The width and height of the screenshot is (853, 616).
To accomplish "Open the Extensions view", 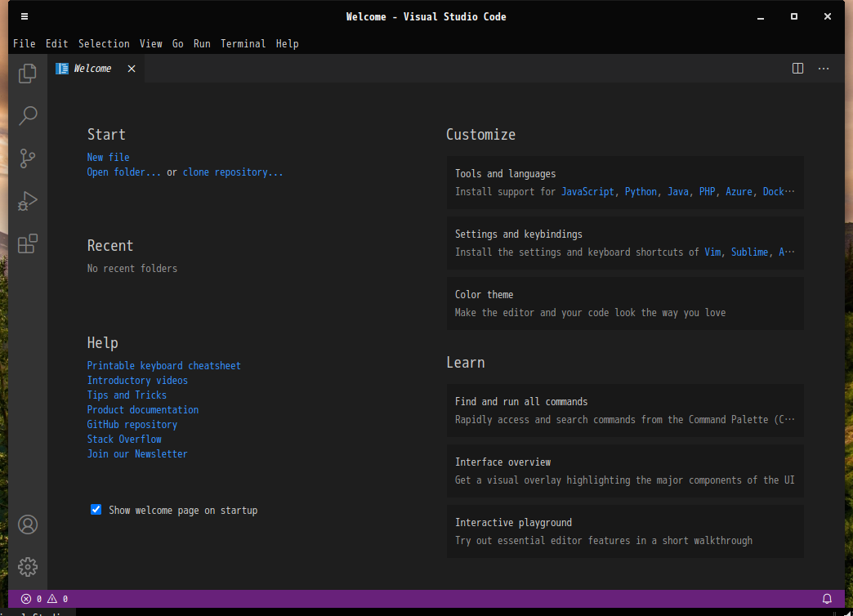I will tap(27, 243).
